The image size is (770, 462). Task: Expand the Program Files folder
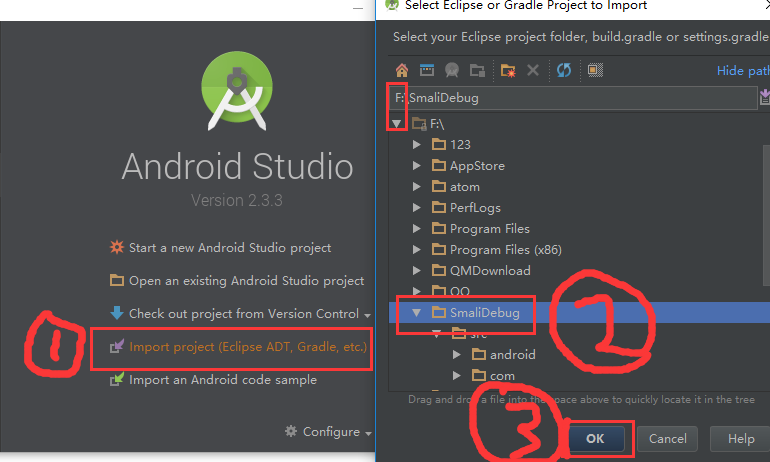point(416,229)
